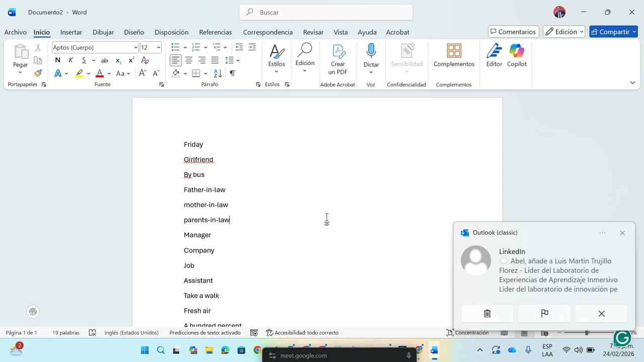
Task: Click the Buscar search box
Action: click(326, 12)
